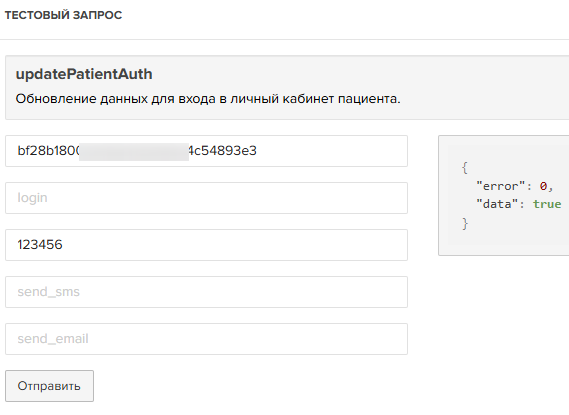Click the Обновление данных description text
Viewport: 569px width, 415px height.
tap(208, 99)
